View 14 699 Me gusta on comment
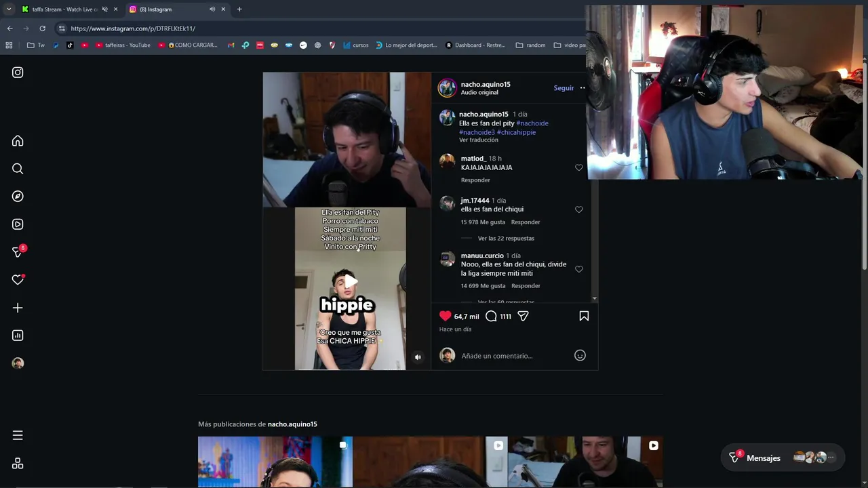 click(483, 286)
